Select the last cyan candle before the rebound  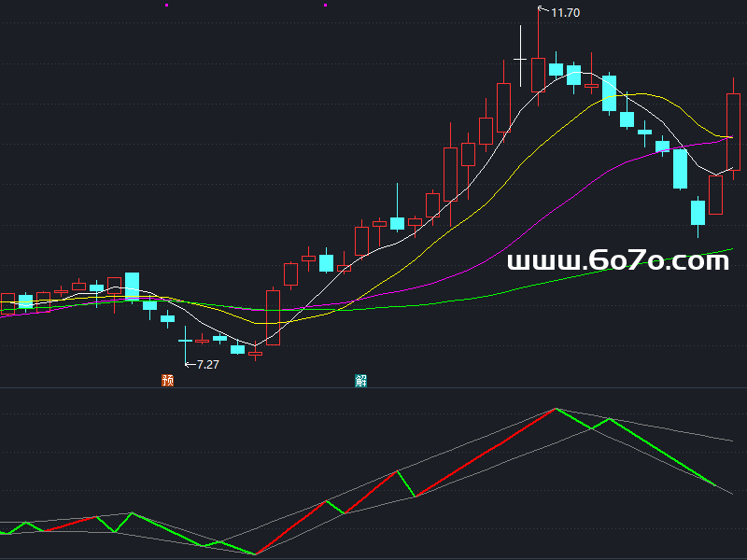coord(698,212)
